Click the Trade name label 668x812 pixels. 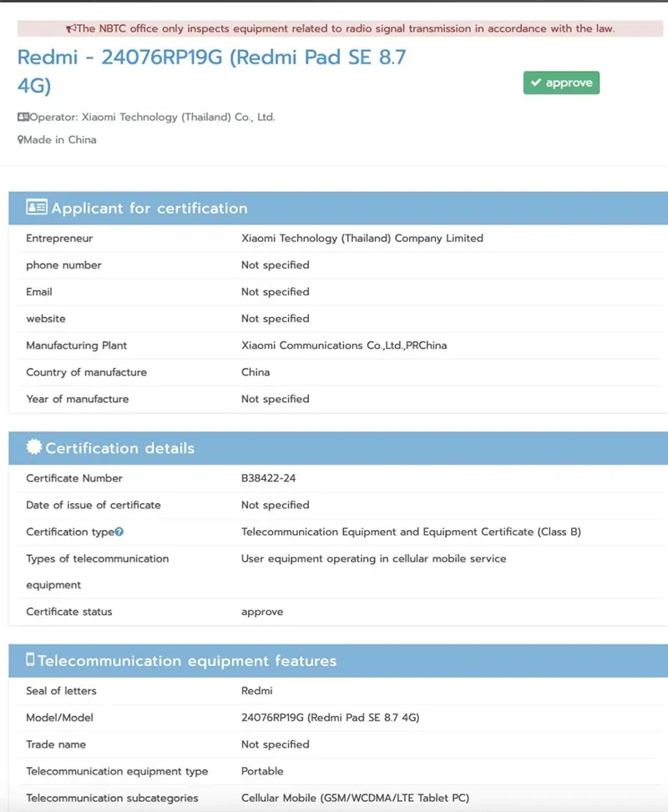click(x=57, y=744)
